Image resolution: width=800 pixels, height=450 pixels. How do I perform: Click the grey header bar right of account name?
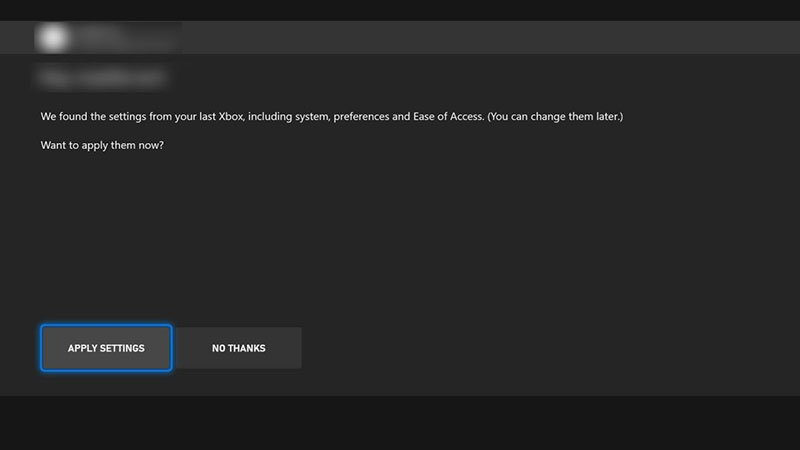tap(500, 37)
